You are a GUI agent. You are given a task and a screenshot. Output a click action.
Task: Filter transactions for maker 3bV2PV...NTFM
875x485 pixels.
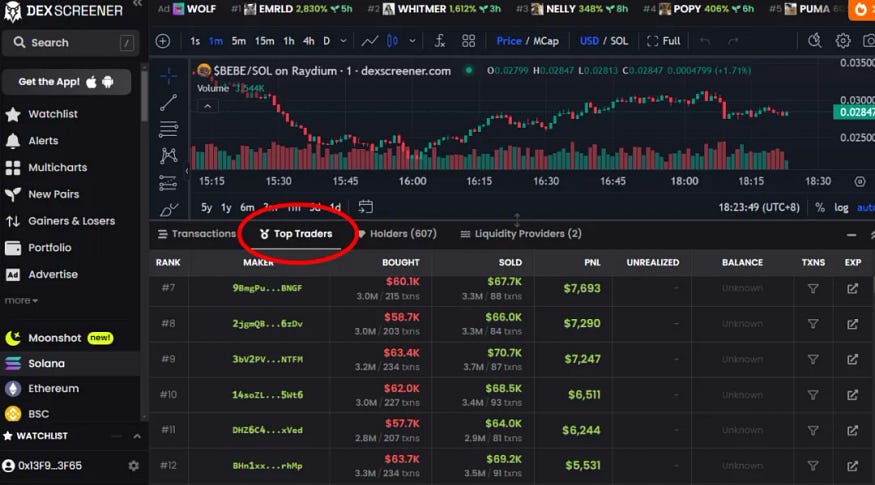813,359
